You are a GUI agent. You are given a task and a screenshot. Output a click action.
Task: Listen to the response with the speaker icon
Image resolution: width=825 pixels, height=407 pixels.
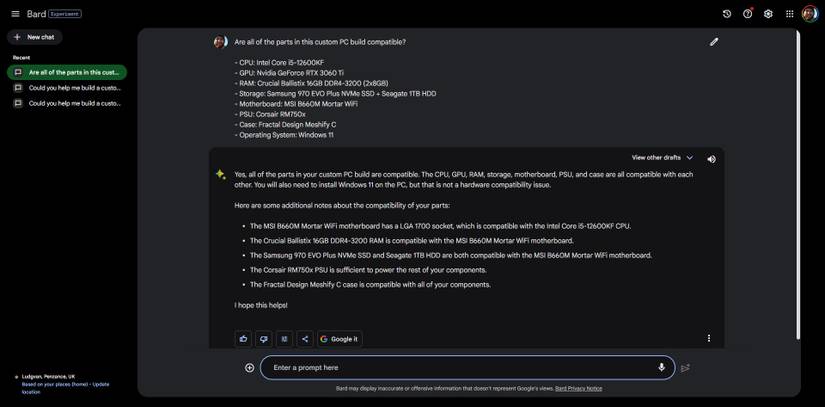point(711,158)
